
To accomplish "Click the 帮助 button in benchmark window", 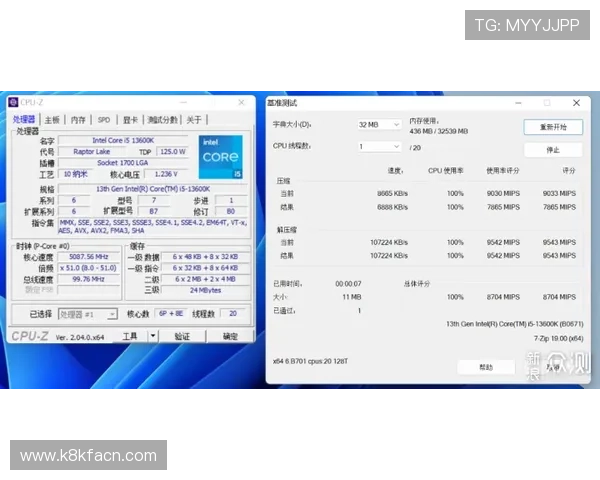I will pos(486,367).
